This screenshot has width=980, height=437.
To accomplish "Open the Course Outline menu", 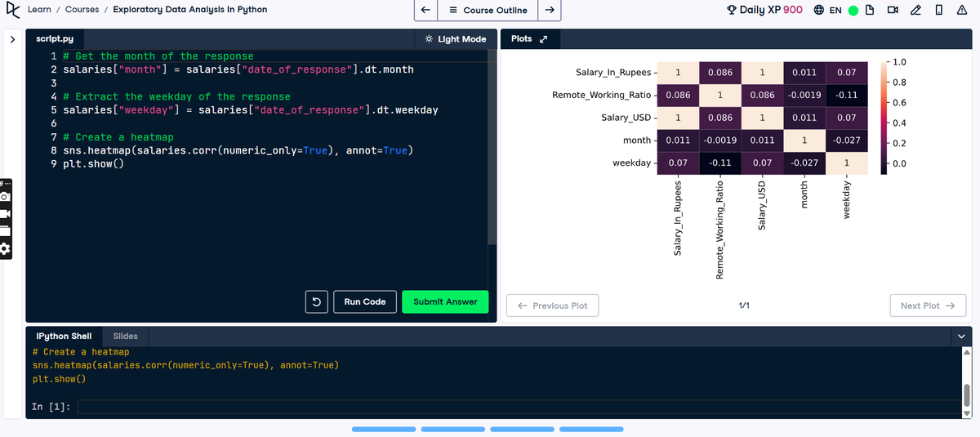I will coord(488,11).
